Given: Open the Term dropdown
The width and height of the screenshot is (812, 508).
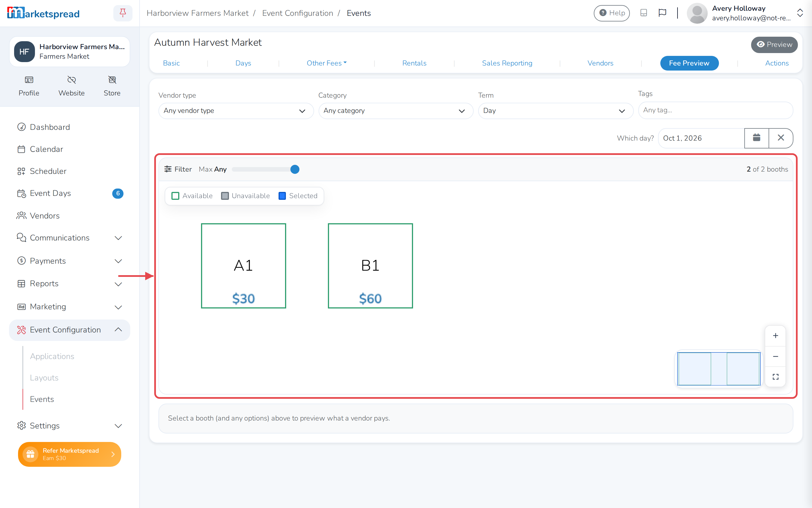Looking at the screenshot, I should (556, 111).
